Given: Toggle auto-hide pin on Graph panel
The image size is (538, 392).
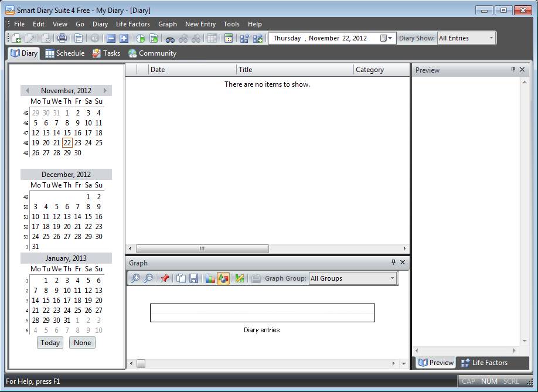Looking at the screenshot, I should (394, 262).
